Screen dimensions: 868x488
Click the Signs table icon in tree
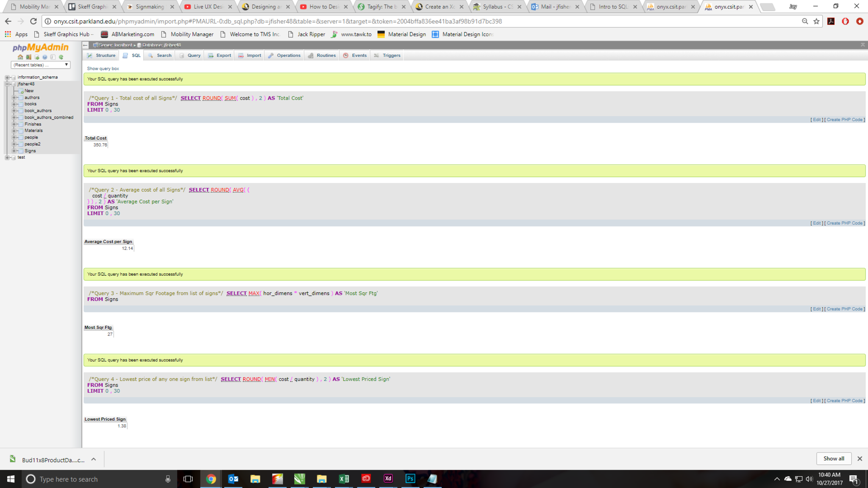coord(20,151)
